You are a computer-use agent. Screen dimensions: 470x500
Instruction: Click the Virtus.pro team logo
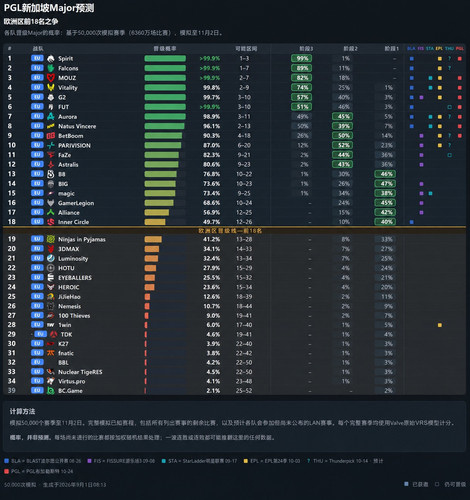point(51,381)
